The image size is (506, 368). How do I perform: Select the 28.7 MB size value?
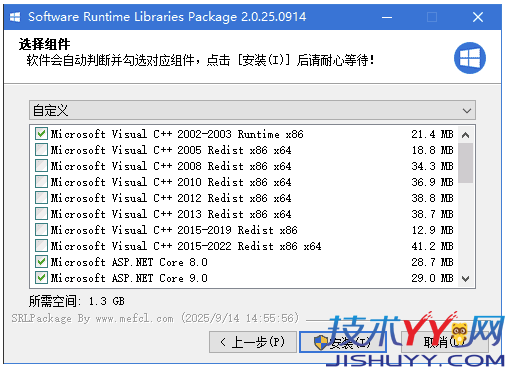pos(432,262)
